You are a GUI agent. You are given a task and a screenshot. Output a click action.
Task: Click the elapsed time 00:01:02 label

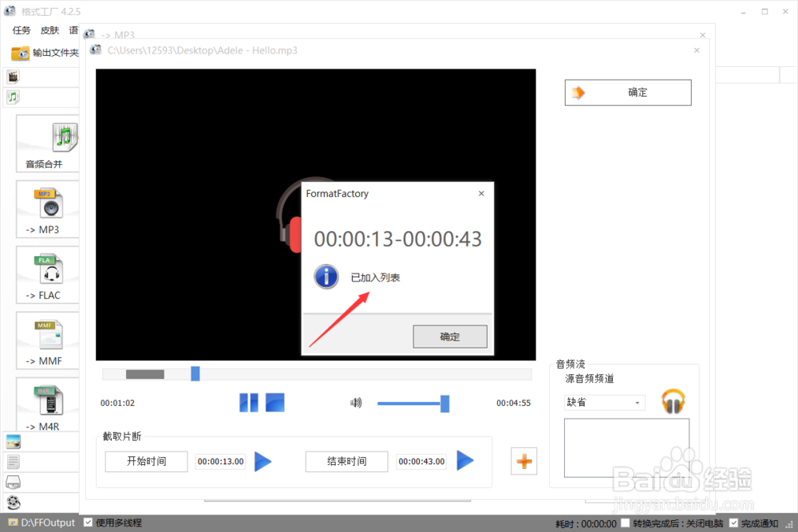117,403
